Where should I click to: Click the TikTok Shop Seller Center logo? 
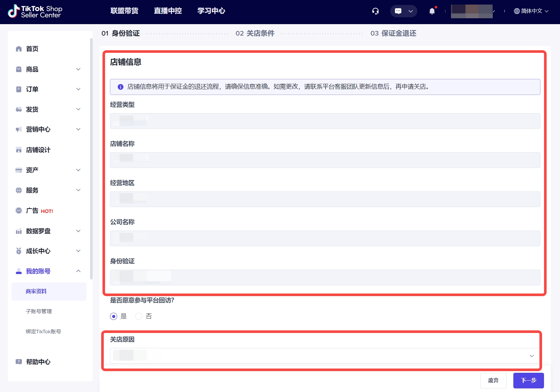coord(35,11)
